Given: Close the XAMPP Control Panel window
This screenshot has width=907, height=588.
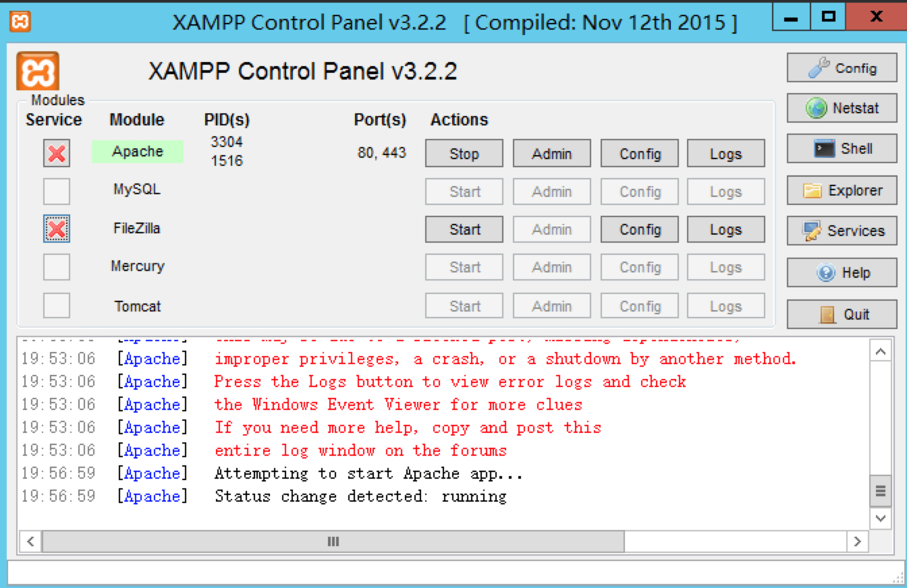Looking at the screenshot, I should (876, 17).
